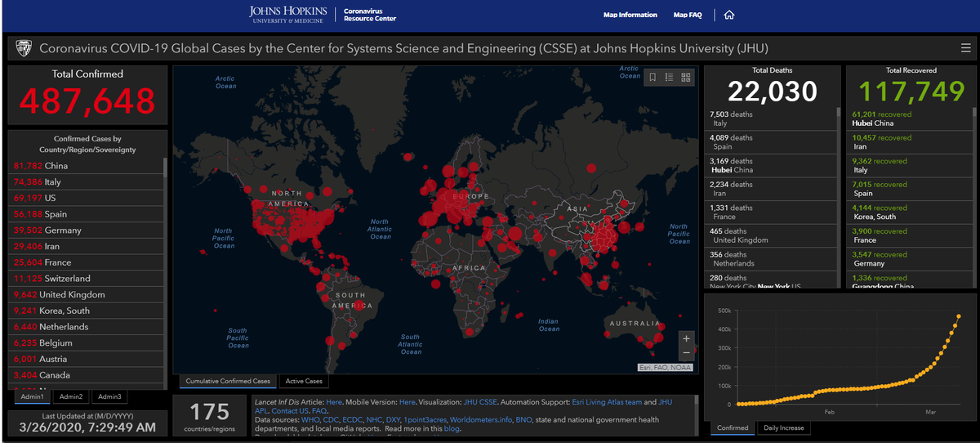Open the map bookmarks icon

click(653, 78)
